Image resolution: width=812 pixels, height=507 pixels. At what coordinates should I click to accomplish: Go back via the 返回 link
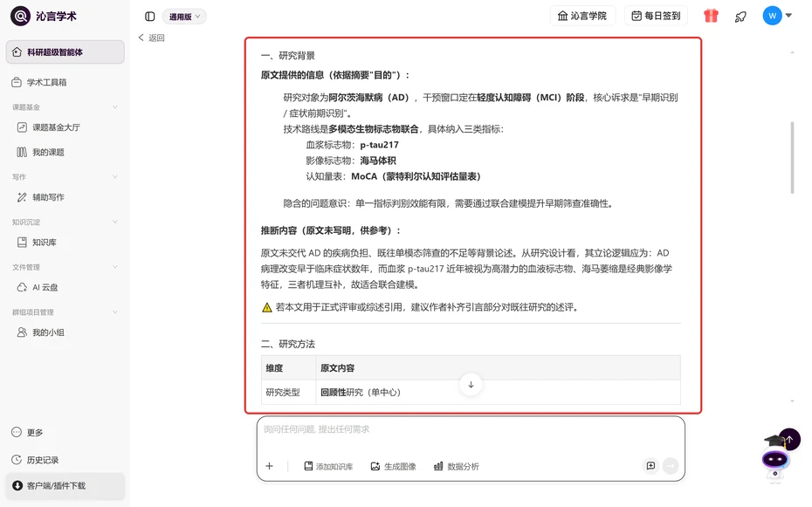click(x=151, y=38)
